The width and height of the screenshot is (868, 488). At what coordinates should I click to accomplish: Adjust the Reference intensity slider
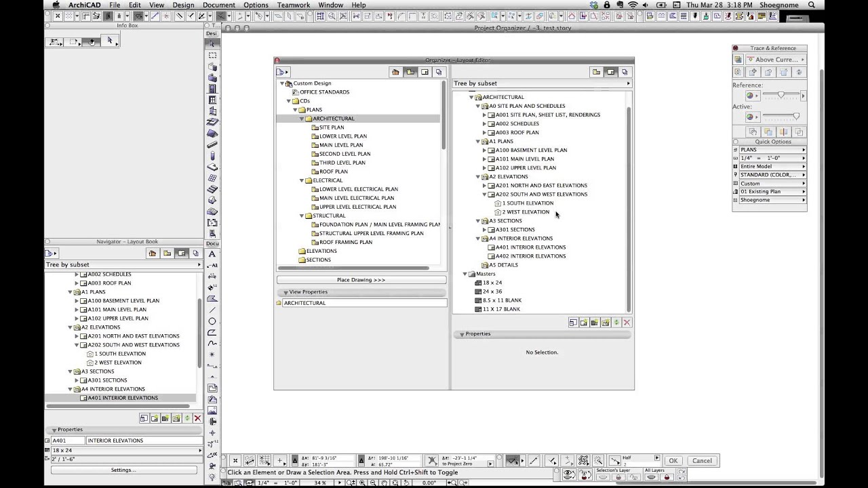tap(780, 95)
